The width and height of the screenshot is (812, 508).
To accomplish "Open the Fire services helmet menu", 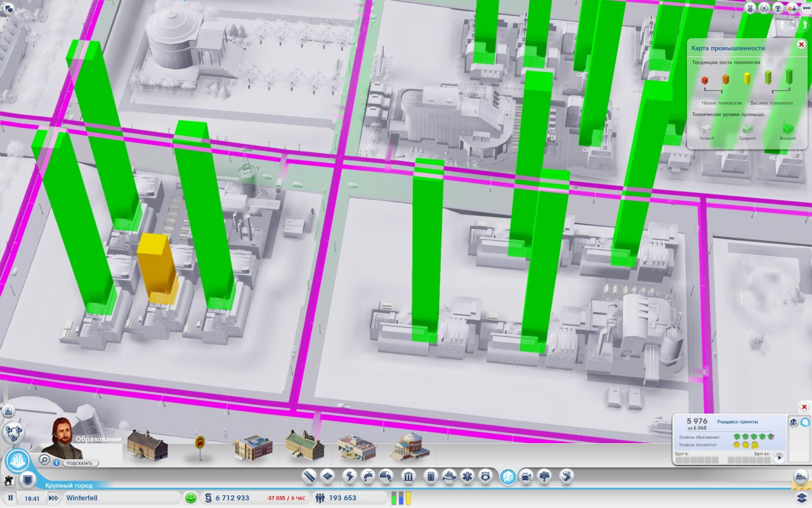I will click(x=449, y=476).
